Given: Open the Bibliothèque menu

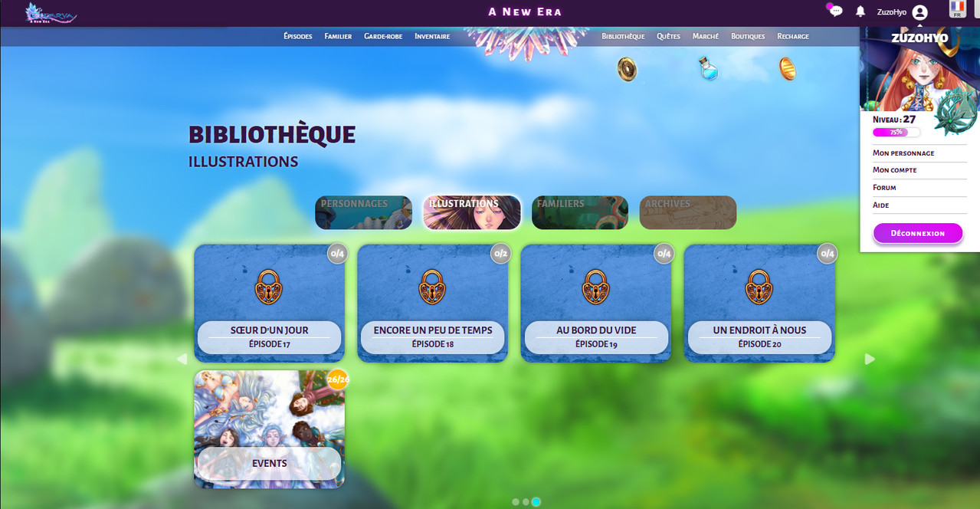Looking at the screenshot, I should [623, 36].
